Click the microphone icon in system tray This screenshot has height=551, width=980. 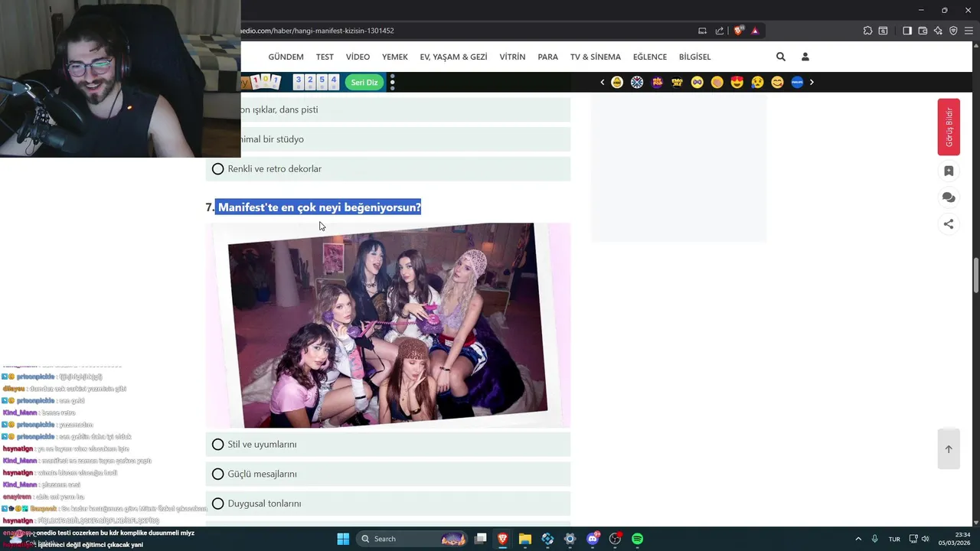click(x=875, y=539)
